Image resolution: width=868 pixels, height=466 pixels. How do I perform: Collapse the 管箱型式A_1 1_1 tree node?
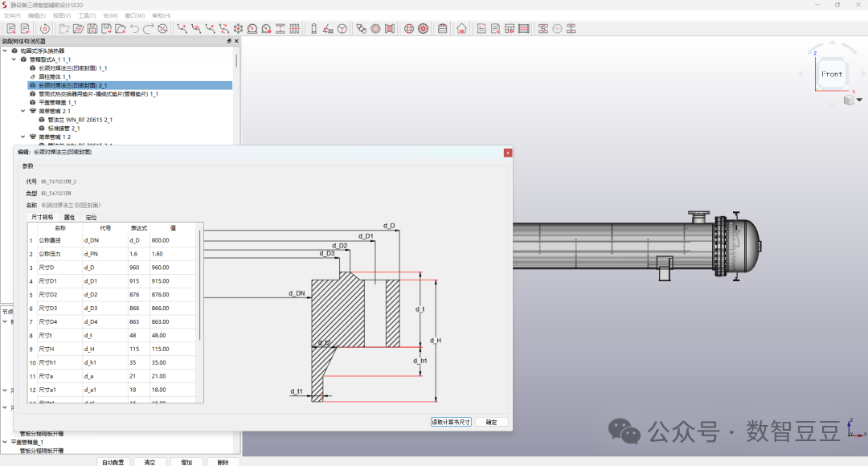coord(14,59)
